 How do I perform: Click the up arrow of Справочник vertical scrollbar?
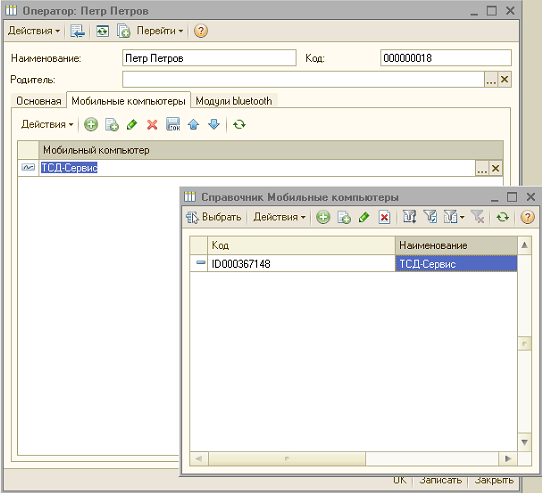tap(524, 245)
